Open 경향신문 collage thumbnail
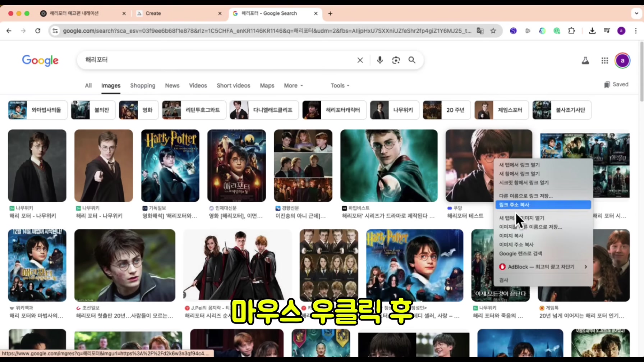The height and width of the screenshot is (362, 644). (x=303, y=166)
